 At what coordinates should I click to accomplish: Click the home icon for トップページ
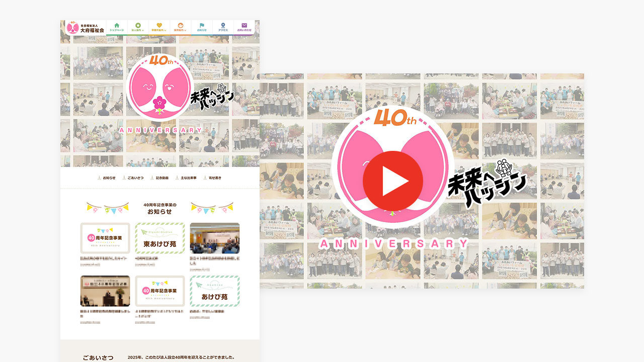click(117, 25)
